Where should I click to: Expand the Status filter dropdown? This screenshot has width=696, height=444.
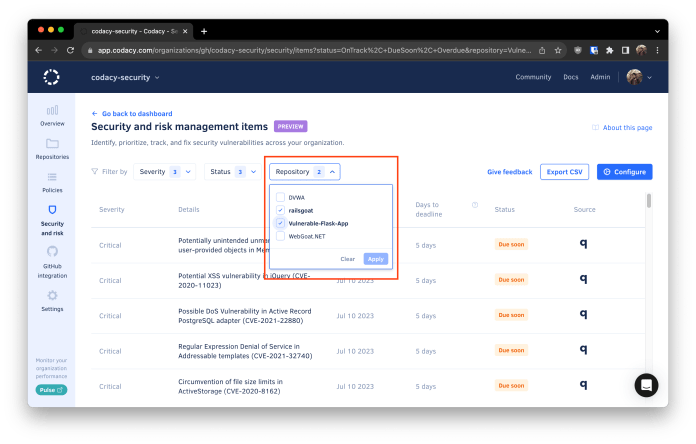pyautogui.click(x=232, y=172)
